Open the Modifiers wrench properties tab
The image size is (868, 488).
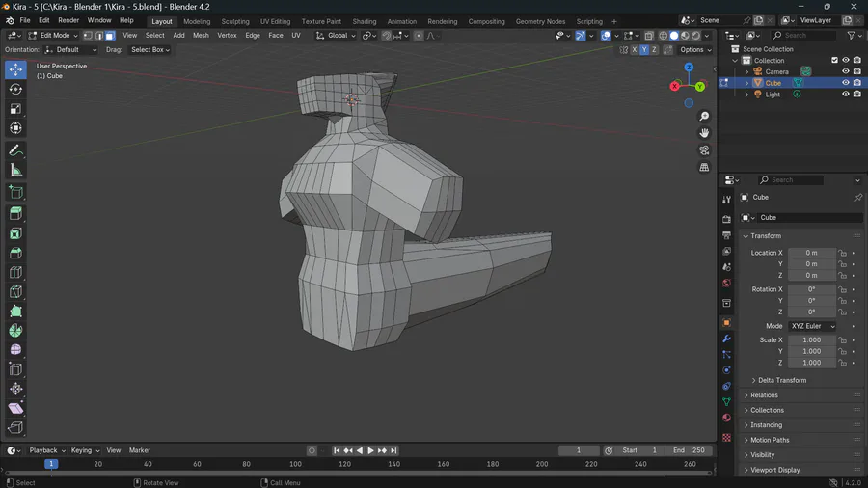[x=726, y=339]
